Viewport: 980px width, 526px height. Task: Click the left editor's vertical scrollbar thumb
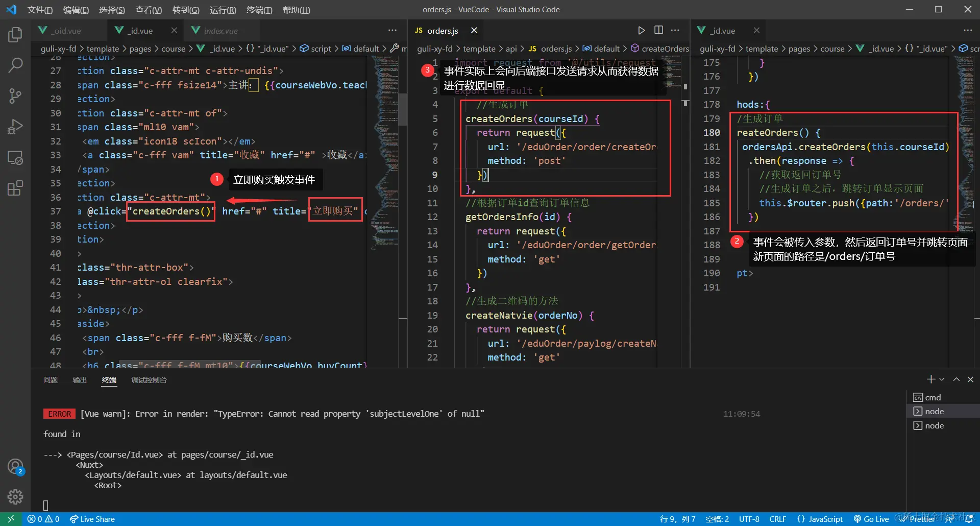[403, 109]
